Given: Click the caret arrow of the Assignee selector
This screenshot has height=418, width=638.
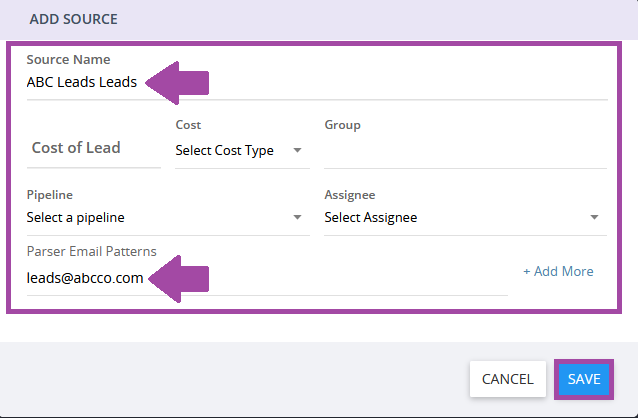Looking at the screenshot, I should 594,217.
